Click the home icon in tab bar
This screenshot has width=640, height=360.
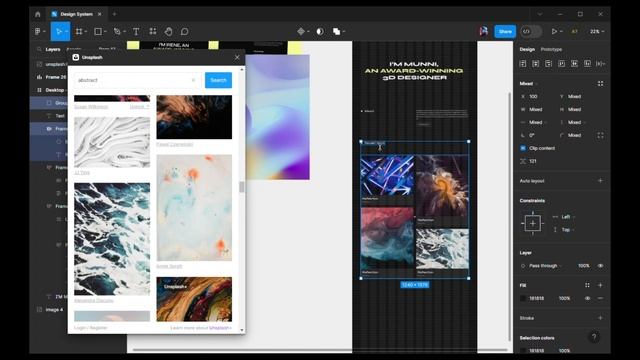pos(38,14)
